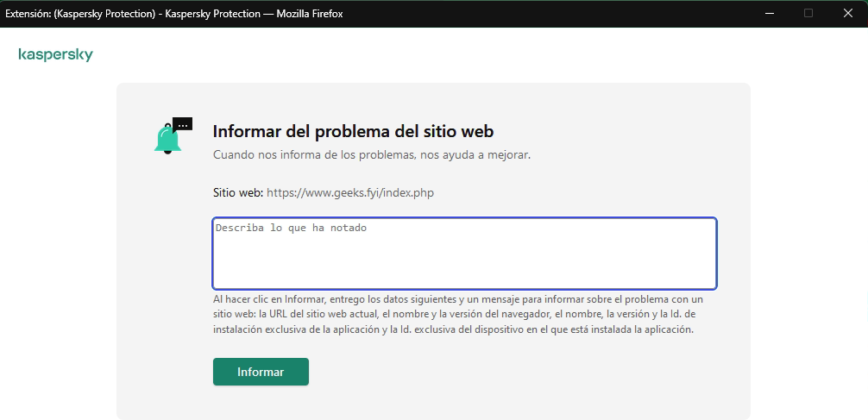The height and width of the screenshot is (420, 868).
Task: Click the window title 'Kaspersky Protection — Mozilla Firefox'
Action: pyautogui.click(x=254, y=14)
